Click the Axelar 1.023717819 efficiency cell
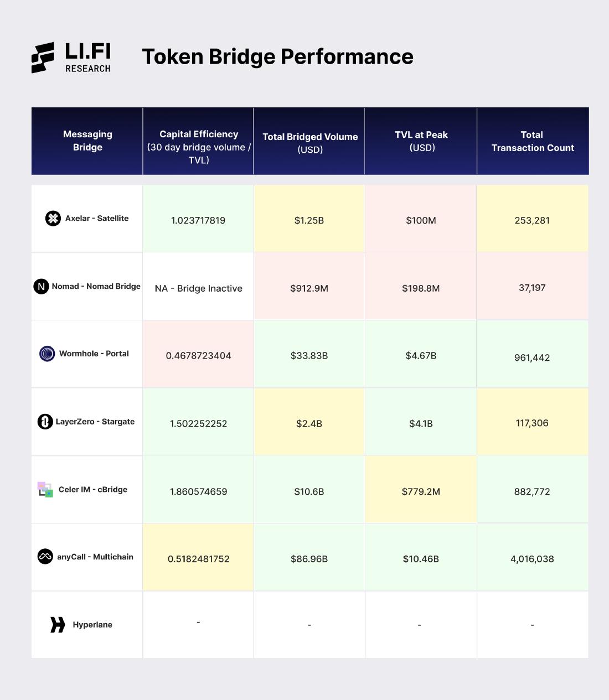The width and height of the screenshot is (609, 700). [x=198, y=220]
